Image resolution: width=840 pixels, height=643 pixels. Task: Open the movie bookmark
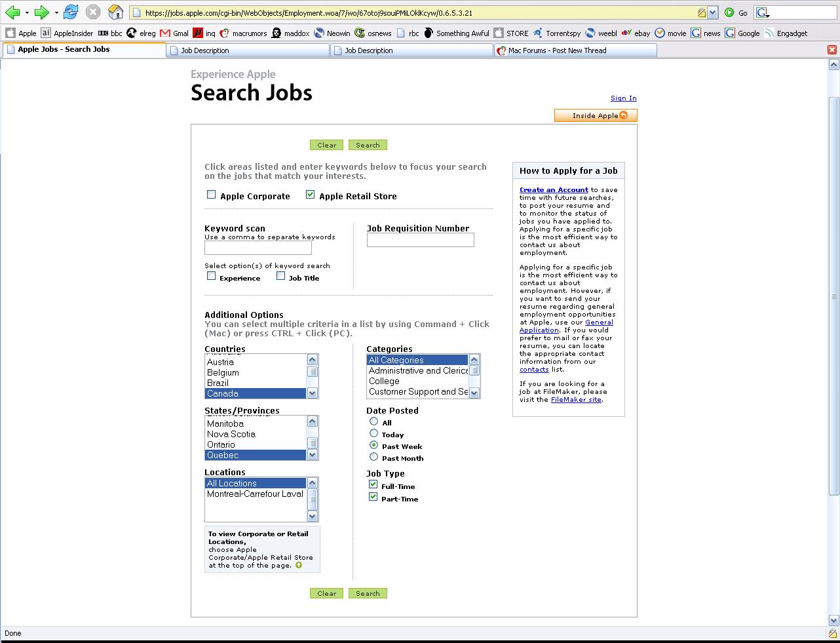[670, 33]
